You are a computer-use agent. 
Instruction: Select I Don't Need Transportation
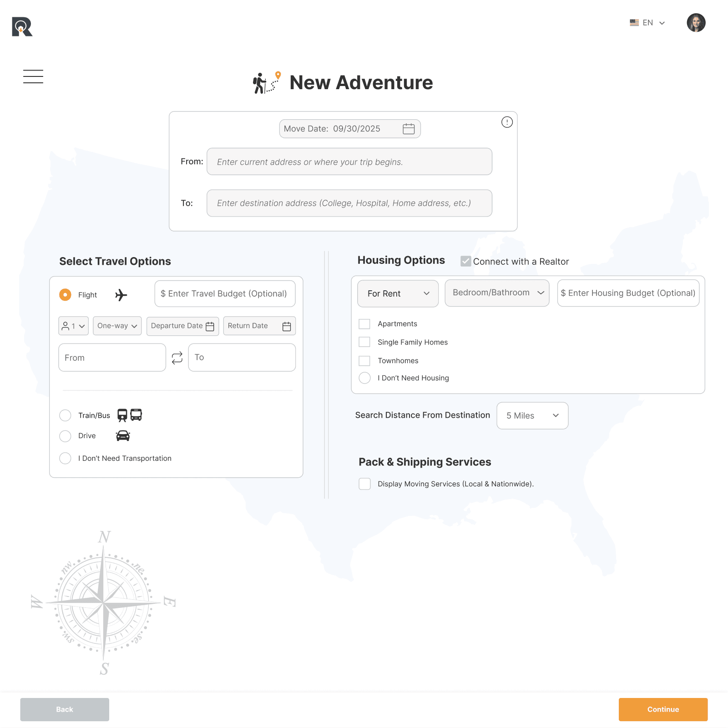(x=65, y=458)
